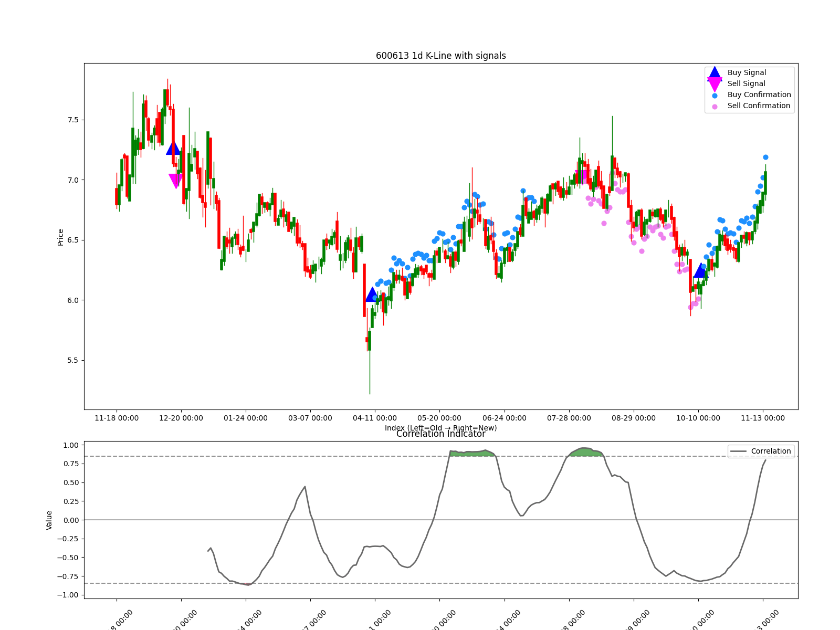The height and width of the screenshot is (630, 840).
Task: Click the buy signal triangle near 10-10
Action: (x=700, y=272)
